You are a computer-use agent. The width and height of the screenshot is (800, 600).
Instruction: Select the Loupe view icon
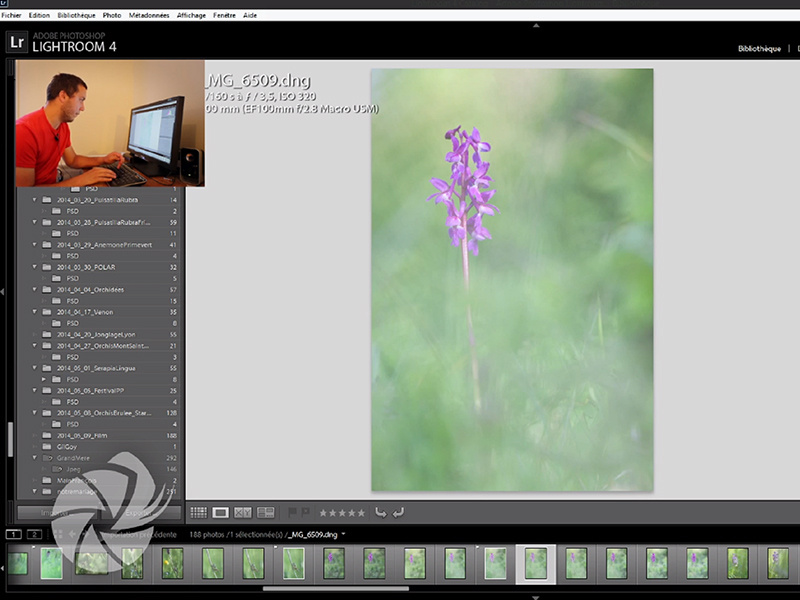click(x=221, y=512)
